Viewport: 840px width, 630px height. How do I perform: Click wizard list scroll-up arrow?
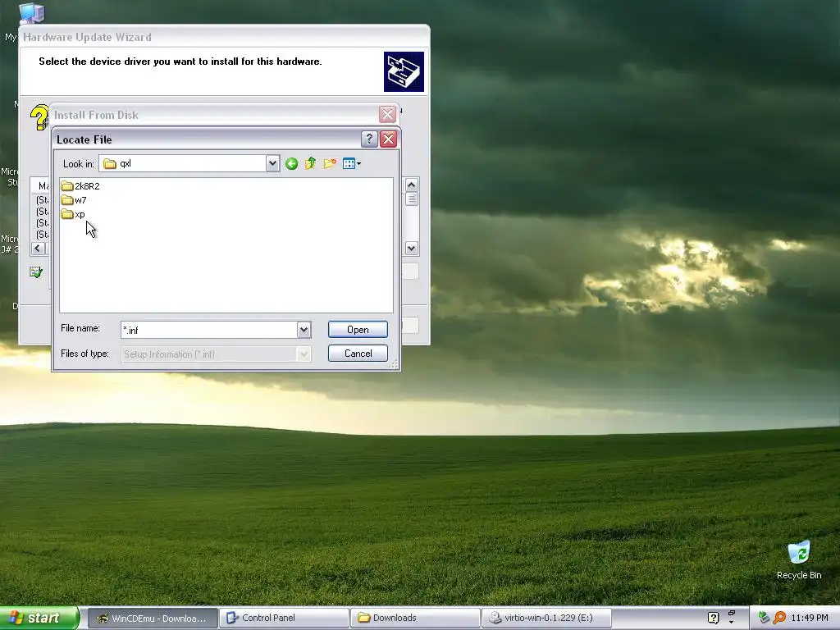point(412,185)
